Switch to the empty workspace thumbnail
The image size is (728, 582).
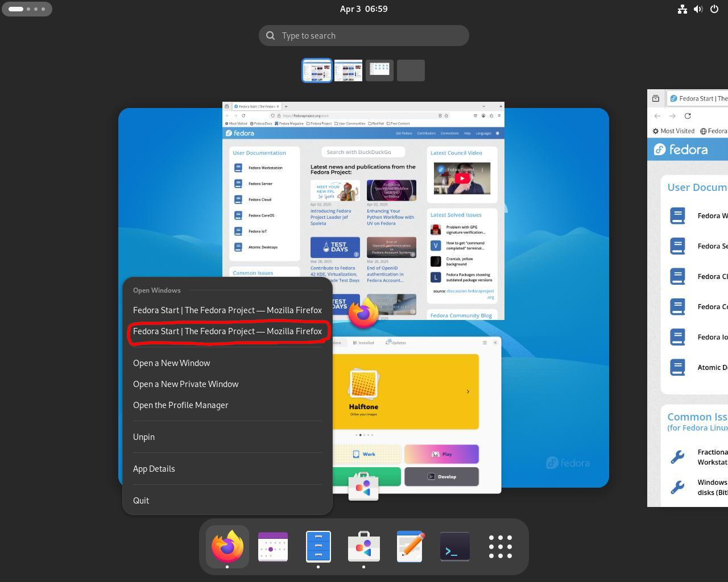(x=411, y=70)
